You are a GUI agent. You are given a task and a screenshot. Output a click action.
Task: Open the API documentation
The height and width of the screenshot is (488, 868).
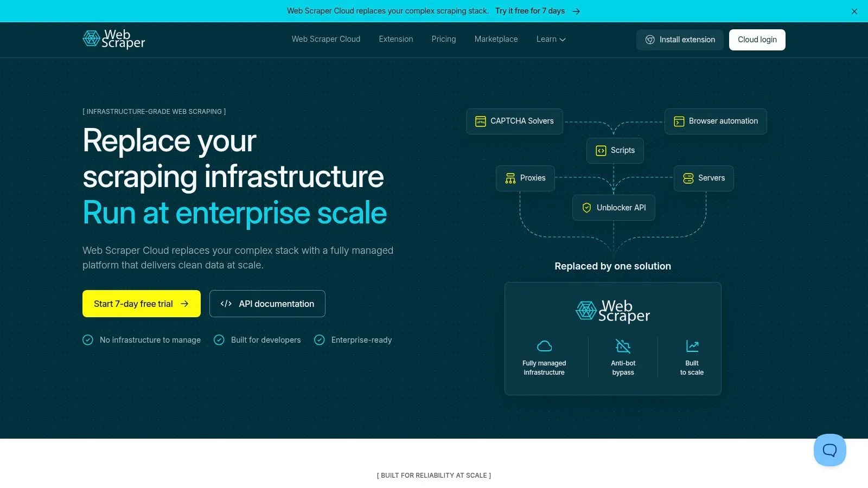pyautogui.click(x=267, y=304)
